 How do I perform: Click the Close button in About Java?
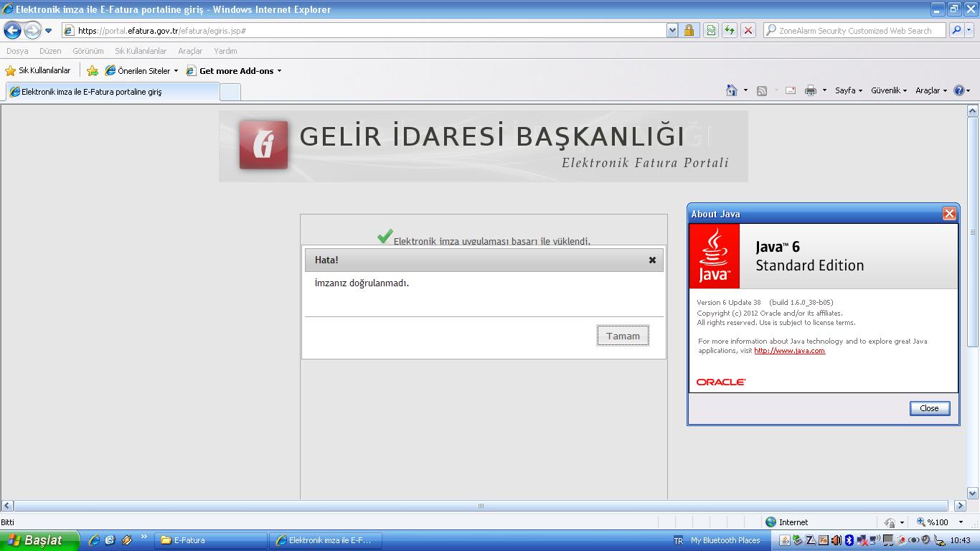[x=929, y=408]
